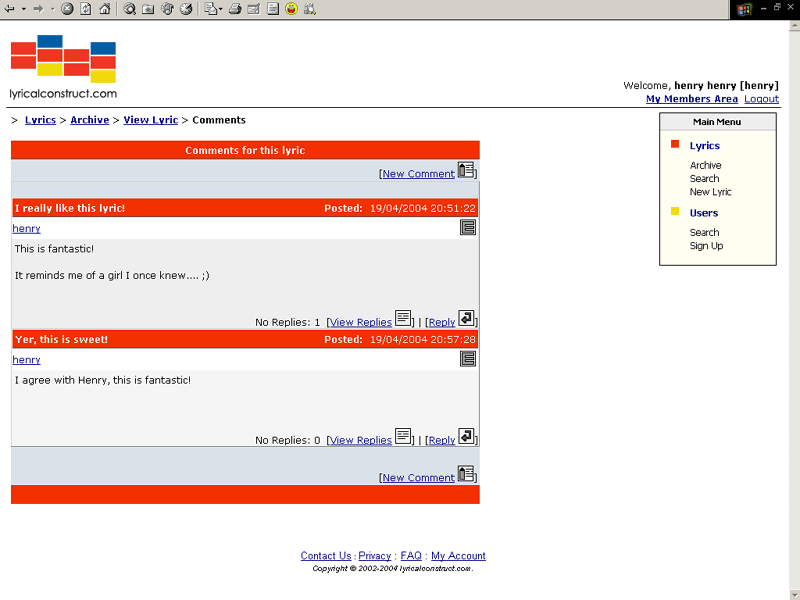Click View Lyric breadcrumb link
Screen dimensions: 800x600
[151, 120]
